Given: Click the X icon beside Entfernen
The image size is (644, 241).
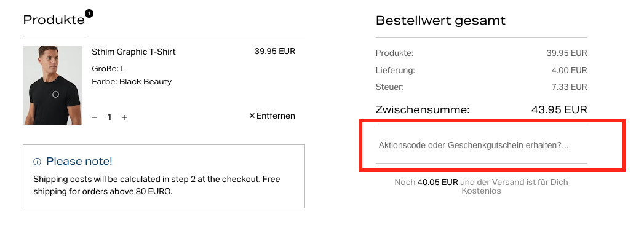Looking at the screenshot, I should pyautogui.click(x=252, y=116).
